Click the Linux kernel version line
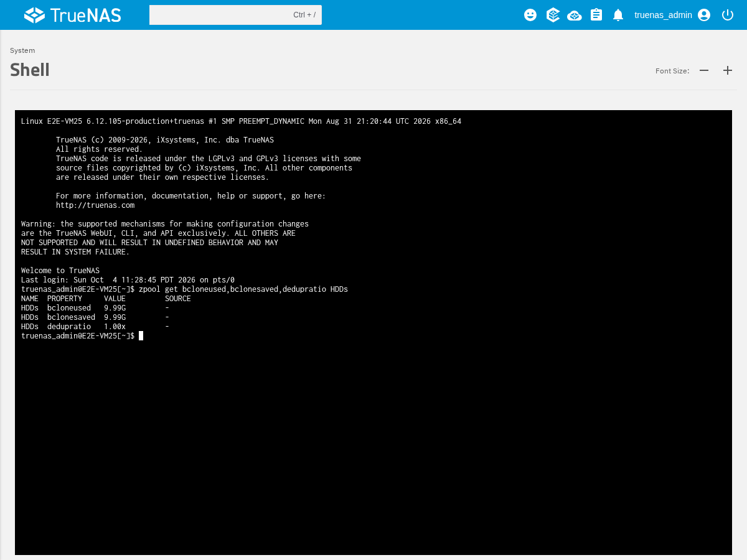Viewport: 747px width, 560px height. [x=241, y=121]
